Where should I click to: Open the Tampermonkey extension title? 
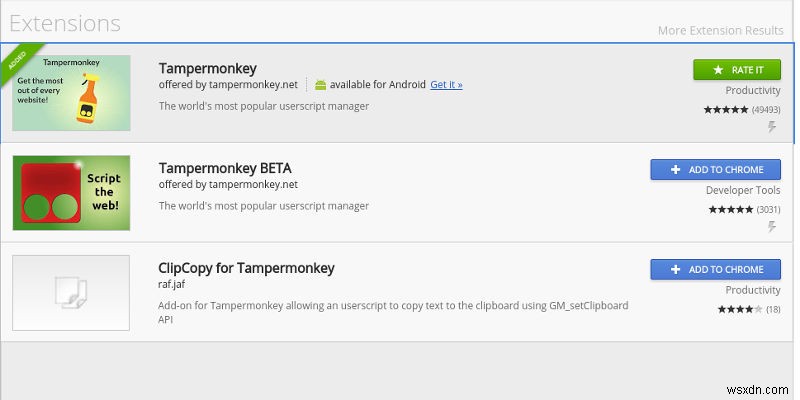click(208, 68)
